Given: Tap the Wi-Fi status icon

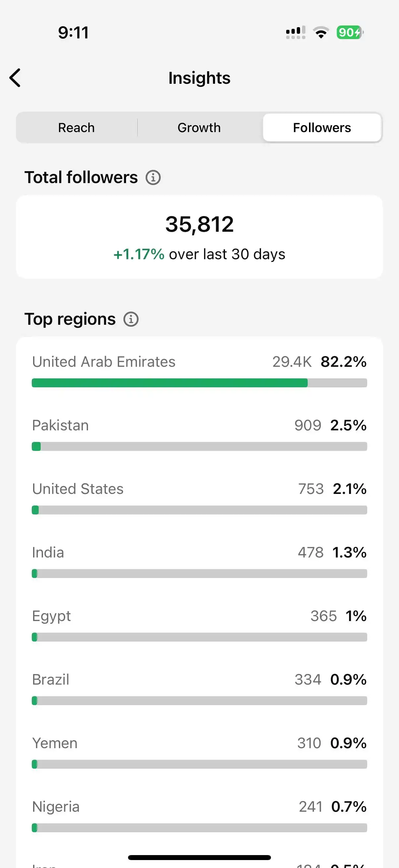Looking at the screenshot, I should pyautogui.click(x=321, y=32).
